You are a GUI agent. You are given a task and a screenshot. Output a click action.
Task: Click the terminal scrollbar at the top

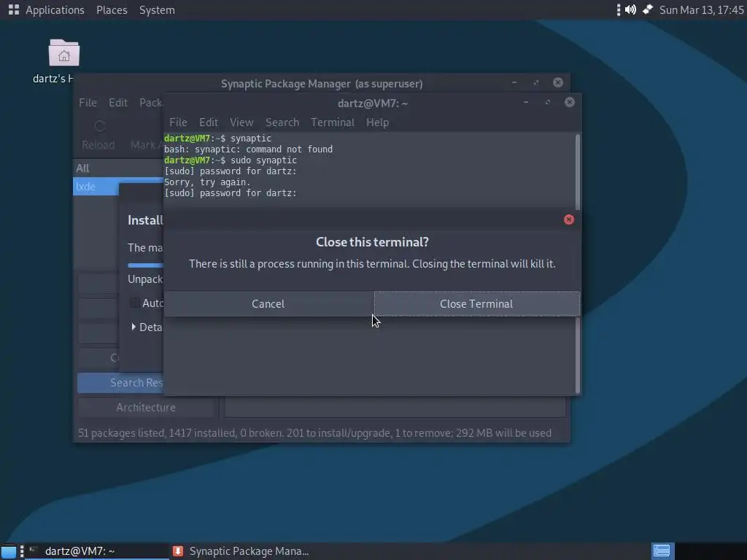coord(578,171)
